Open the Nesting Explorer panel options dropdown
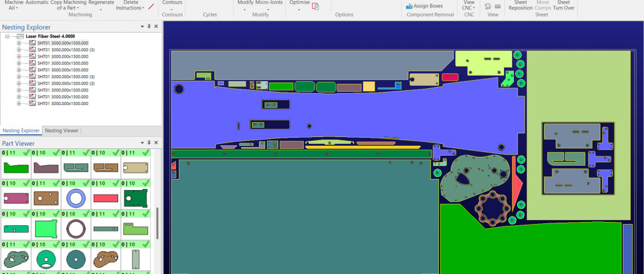 click(141, 27)
